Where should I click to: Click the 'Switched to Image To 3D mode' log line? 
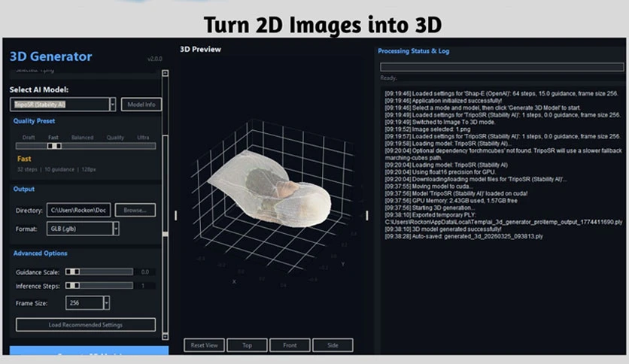[x=440, y=123]
